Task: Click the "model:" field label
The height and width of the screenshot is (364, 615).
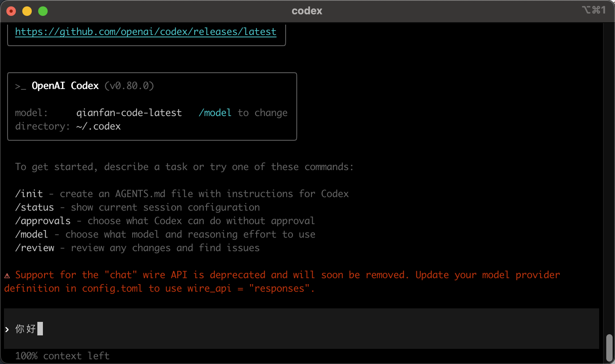Action: coord(31,113)
